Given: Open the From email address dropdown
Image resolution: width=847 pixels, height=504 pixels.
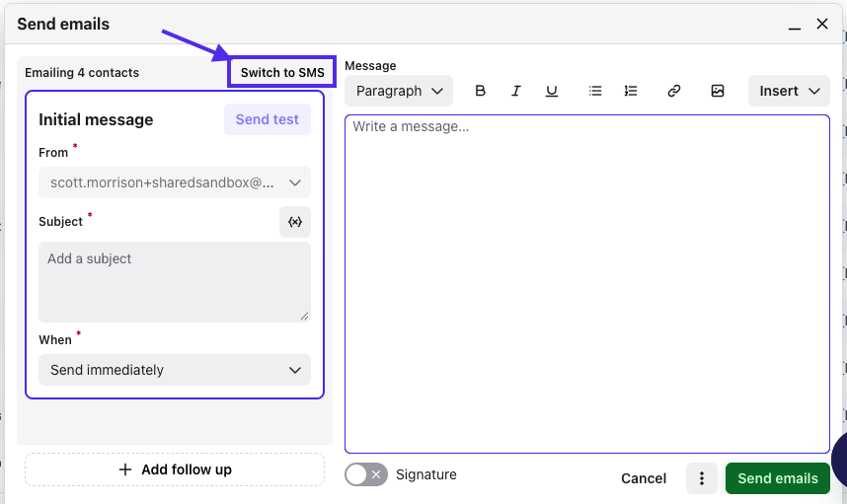Looking at the screenshot, I should [x=175, y=182].
